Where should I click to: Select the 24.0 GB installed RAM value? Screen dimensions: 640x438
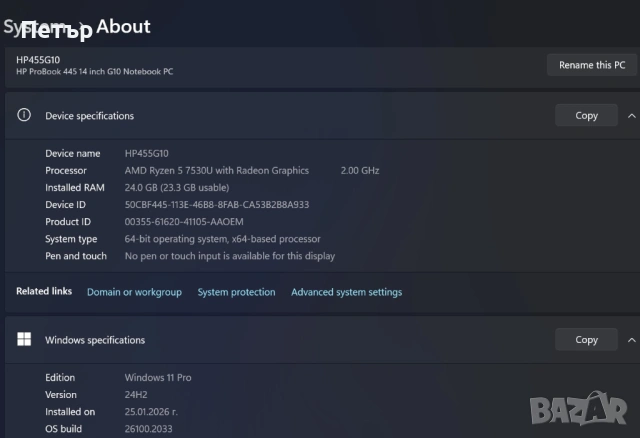[x=177, y=188]
